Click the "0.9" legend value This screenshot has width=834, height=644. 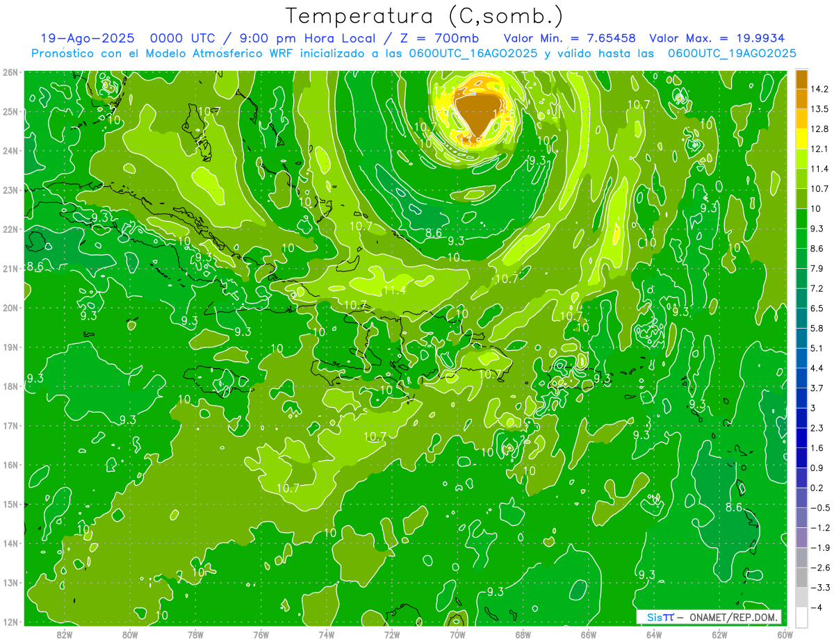coord(818,468)
